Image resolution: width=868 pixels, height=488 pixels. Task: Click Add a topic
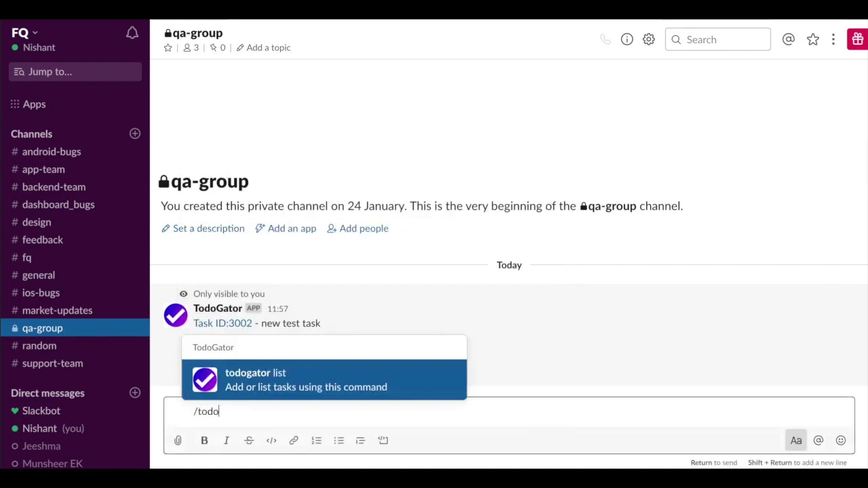click(x=263, y=47)
